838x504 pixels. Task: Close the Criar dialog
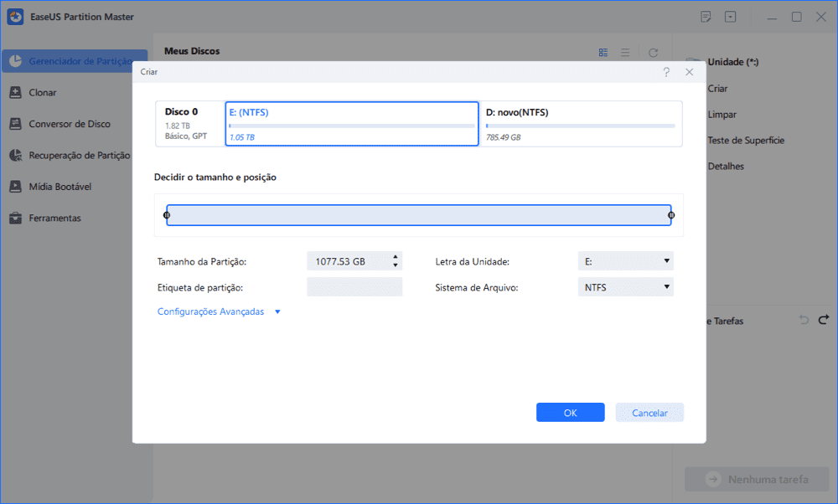coord(690,73)
